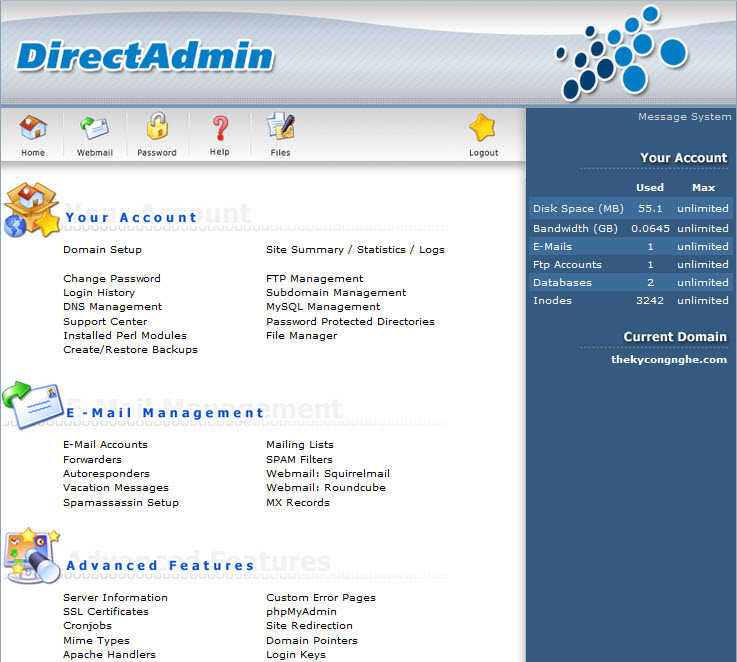Click the Home toolbar label

click(33, 153)
